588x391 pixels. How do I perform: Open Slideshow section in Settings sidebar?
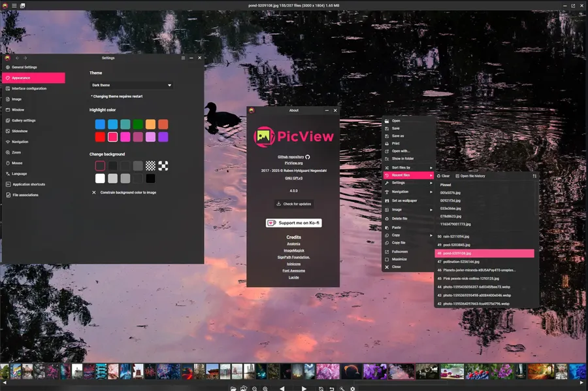pos(34,131)
